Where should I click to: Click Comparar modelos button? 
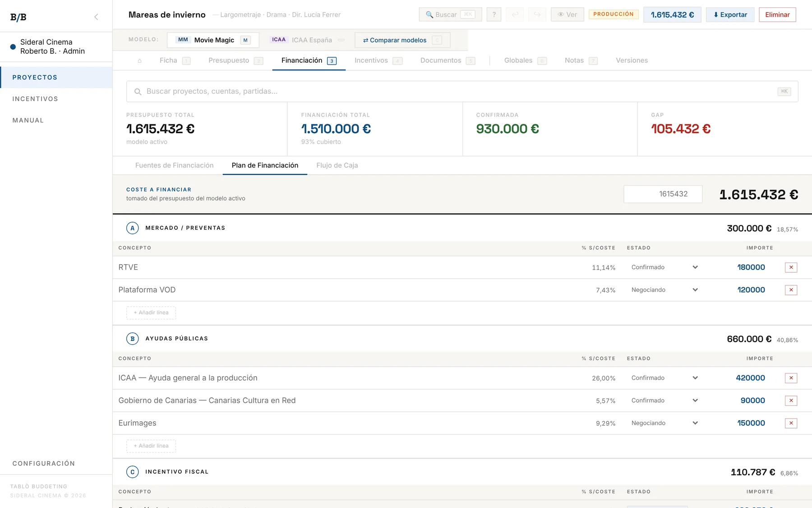tap(402, 40)
